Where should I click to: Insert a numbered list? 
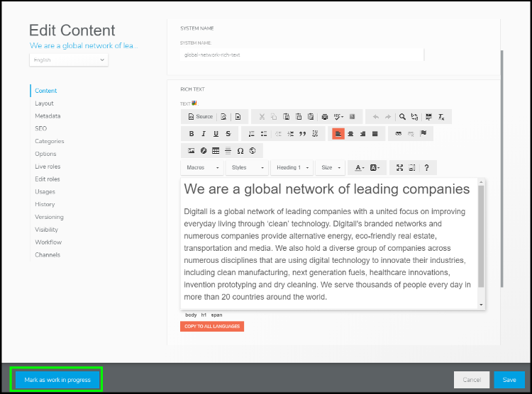(251, 134)
